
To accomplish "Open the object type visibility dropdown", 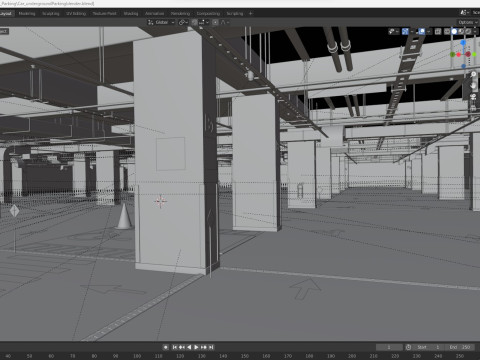I will pyautogui.click(x=394, y=32).
